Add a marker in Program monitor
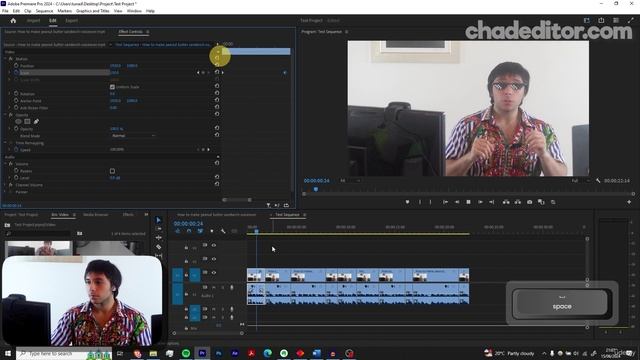Viewport: 640px width, 360px height. (407, 202)
